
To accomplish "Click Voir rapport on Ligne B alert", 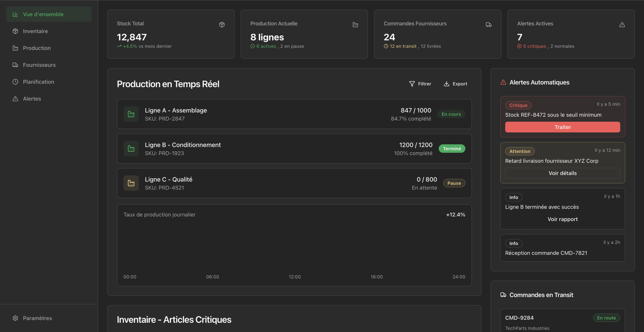I will click(x=562, y=219).
